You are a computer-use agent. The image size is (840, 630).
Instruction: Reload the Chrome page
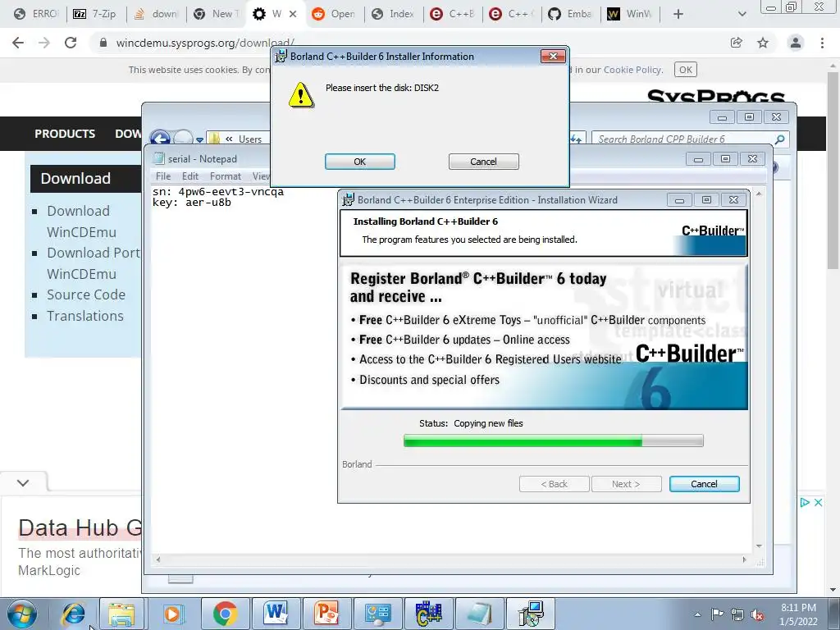[x=71, y=43]
